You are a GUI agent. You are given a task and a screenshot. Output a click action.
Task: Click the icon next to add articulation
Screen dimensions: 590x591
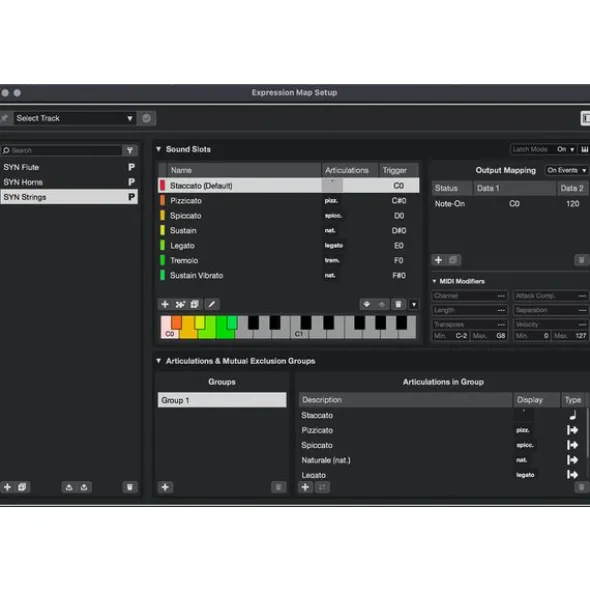(x=322, y=487)
